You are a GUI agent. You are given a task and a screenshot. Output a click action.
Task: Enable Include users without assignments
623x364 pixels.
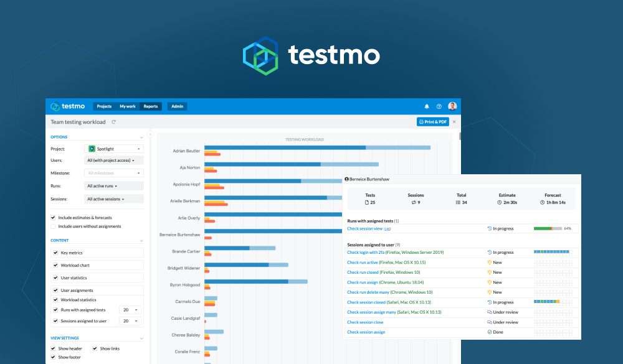tap(53, 226)
